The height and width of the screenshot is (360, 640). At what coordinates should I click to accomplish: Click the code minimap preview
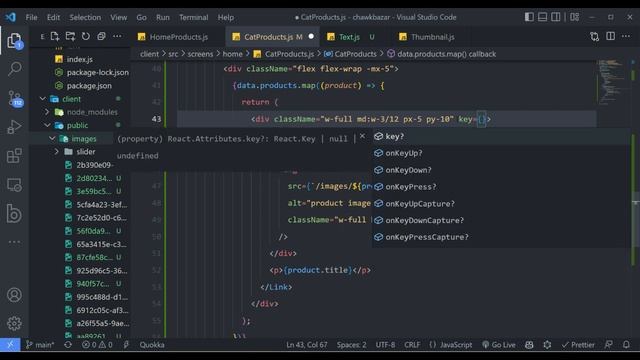pos(611,82)
